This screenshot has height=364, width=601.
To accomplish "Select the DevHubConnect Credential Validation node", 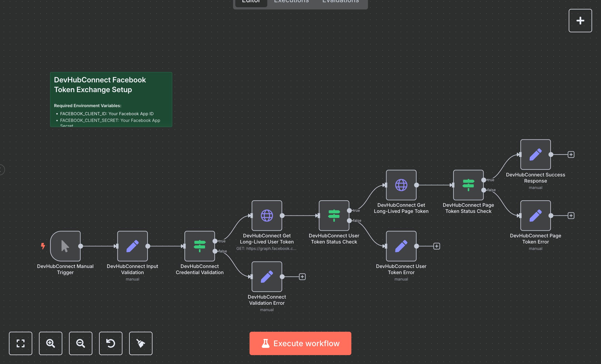I will [x=199, y=246].
